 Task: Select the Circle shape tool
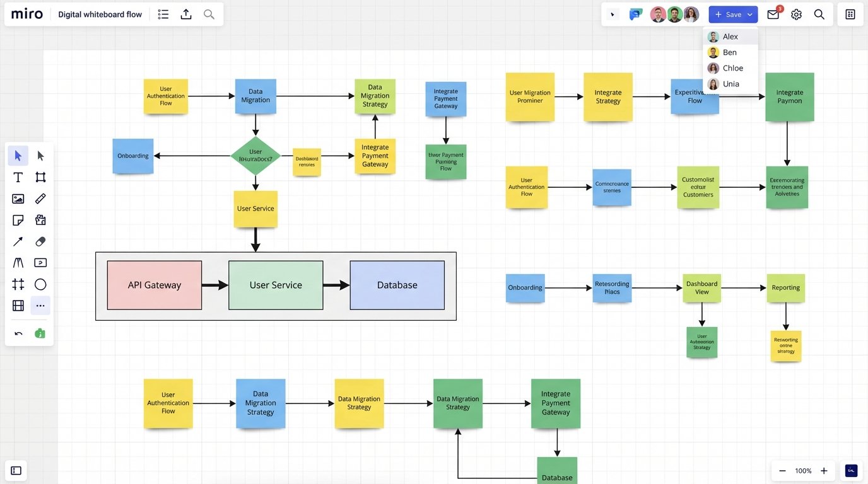coord(40,284)
